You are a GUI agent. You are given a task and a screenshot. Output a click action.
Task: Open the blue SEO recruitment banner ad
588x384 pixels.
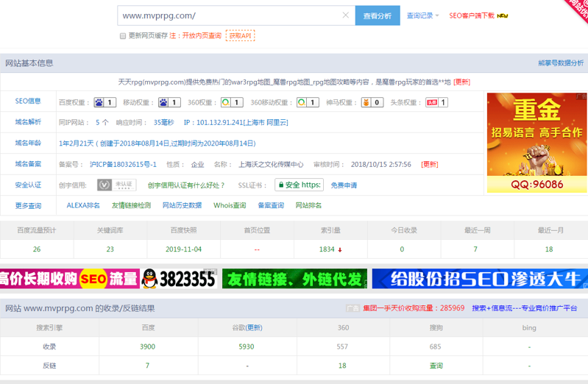(x=480, y=279)
